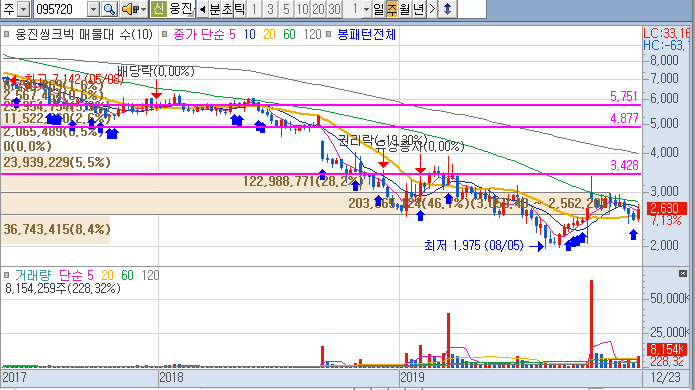Click the right chevron after 년
The height and width of the screenshot is (390, 695).
tap(432, 9)
